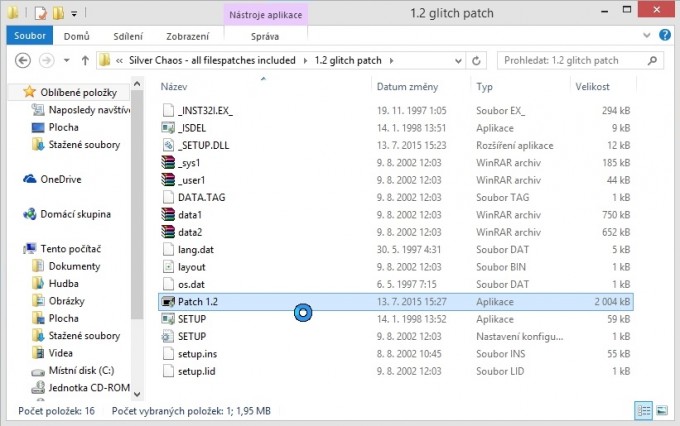Open Hudba folder in sidebar
This screenshot has height=426, width=680.
63,283
